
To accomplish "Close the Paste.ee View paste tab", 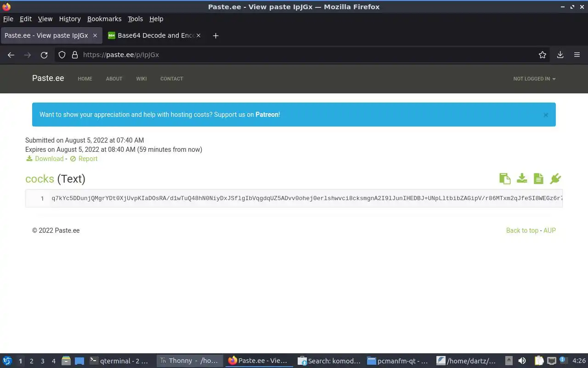I will (95, 35).
